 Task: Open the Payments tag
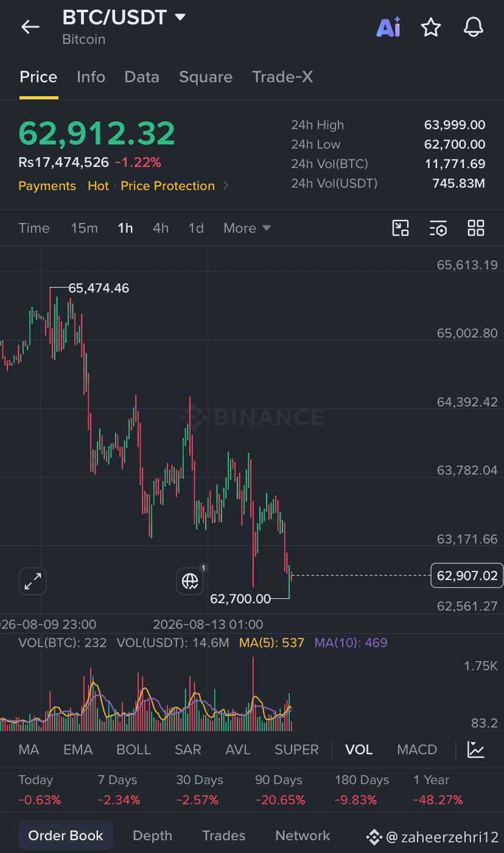47,186
